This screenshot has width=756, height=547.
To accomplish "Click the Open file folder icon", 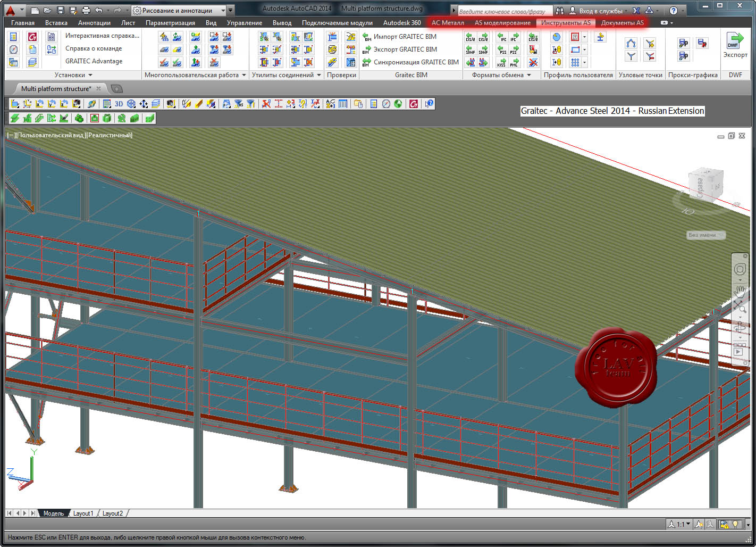I will [48, 10].
